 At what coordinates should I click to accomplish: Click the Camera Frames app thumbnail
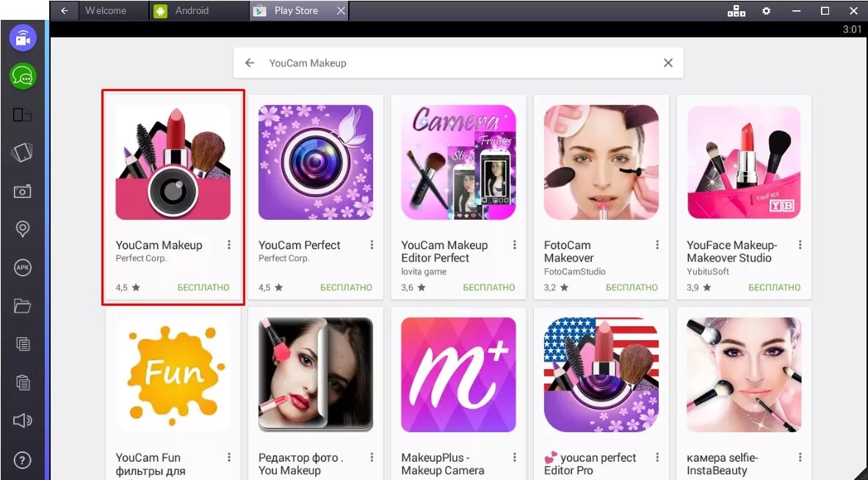coord(459,162)
